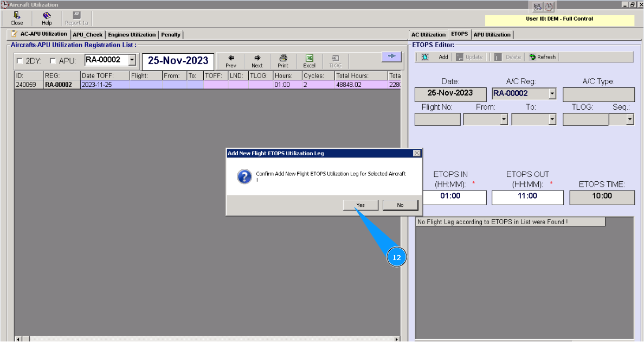Image resolution: width=644 pixels, height=342 pixels.
Task: Expand the From airport dropdown
Action: pyautogui.click(x=504, y=119)
